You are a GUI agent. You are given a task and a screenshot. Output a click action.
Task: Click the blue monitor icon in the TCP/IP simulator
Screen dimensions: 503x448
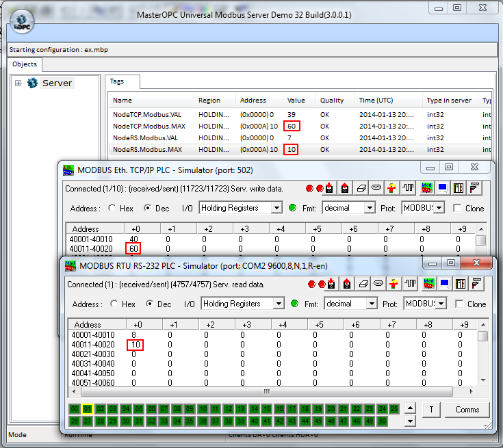point(443,188)
